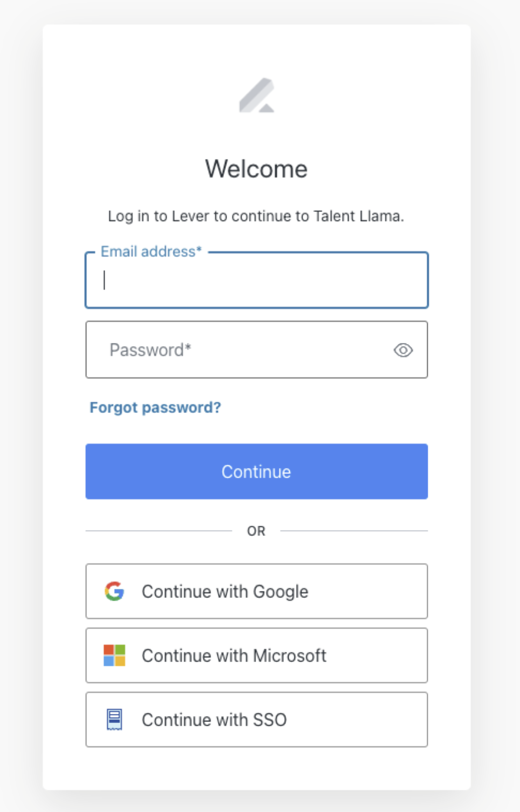Click the Microsoft four-color squares logo
Viewport: 520px width, 812px height.
click(114, 655)
